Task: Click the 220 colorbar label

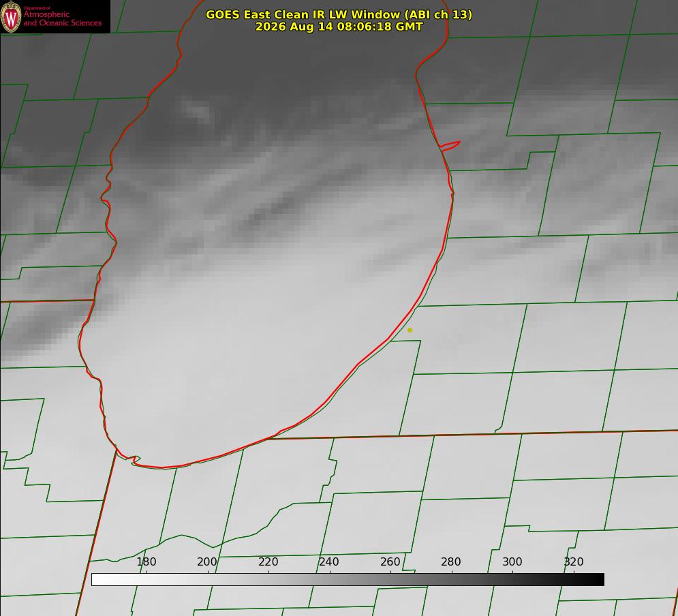Action: click(268, 561)
